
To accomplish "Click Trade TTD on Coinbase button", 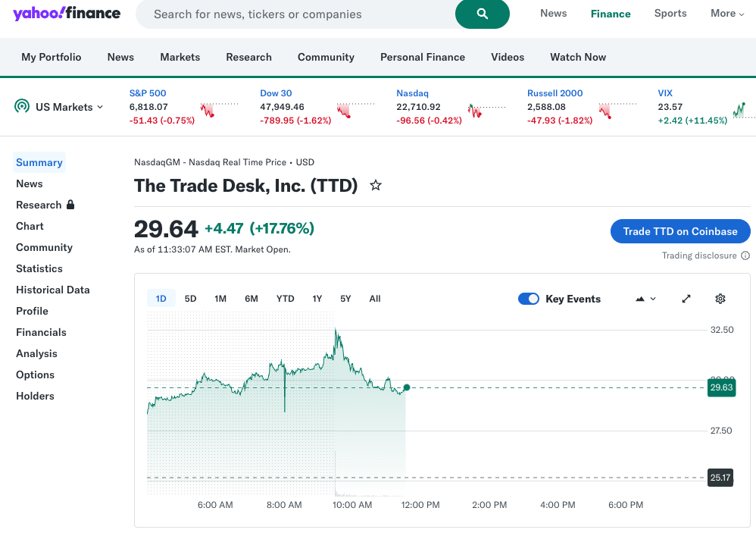I will point(679,231).
